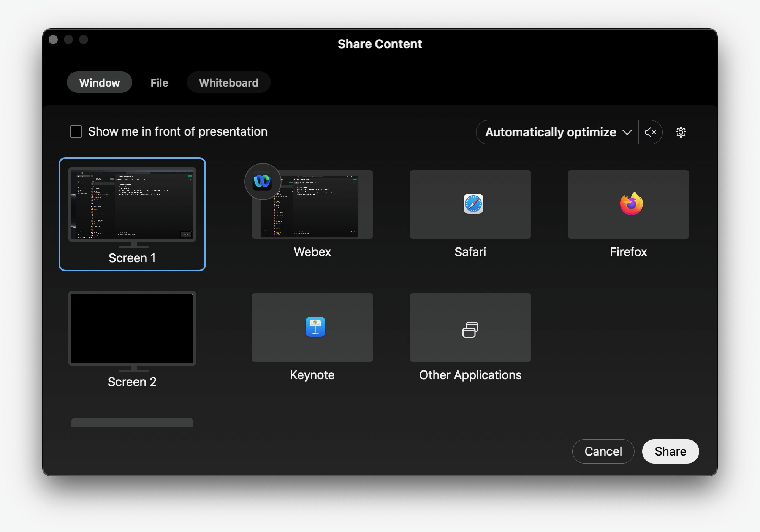Click the Cancel button
Viewport: 760px width, 532px height.
coord(603,451)
